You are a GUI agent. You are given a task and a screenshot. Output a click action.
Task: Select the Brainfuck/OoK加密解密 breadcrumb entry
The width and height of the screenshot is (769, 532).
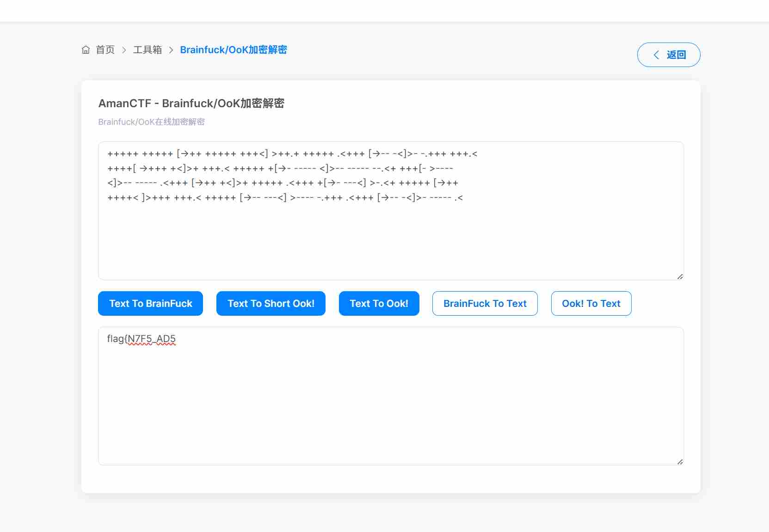234,50
